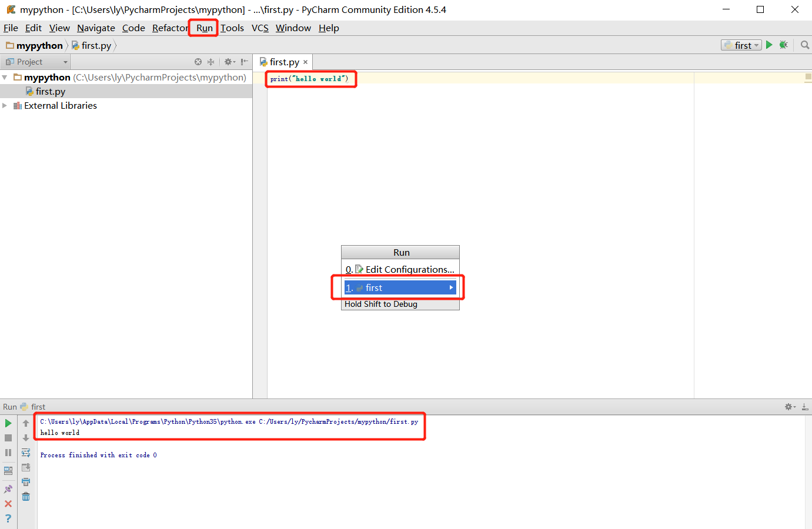Close the first.py editor tab

click(x=306, y=62)
